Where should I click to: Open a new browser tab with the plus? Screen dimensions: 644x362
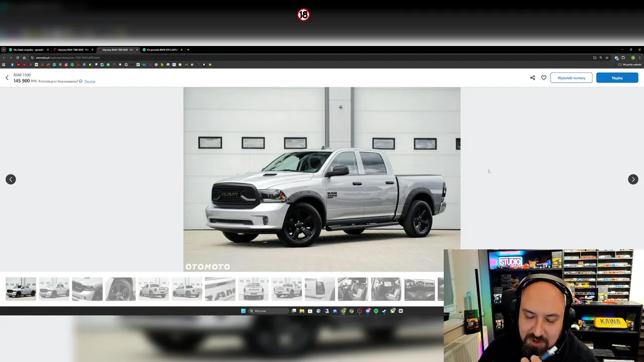tap(188, 50)
